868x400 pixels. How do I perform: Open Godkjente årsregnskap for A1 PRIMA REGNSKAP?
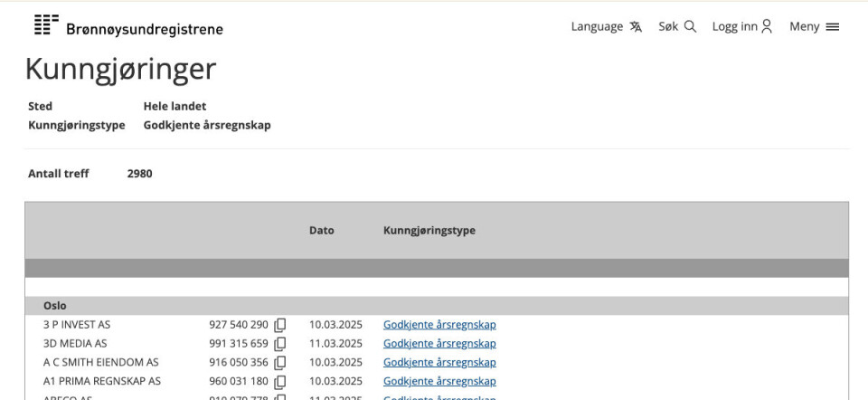click(x=439, y=382)
